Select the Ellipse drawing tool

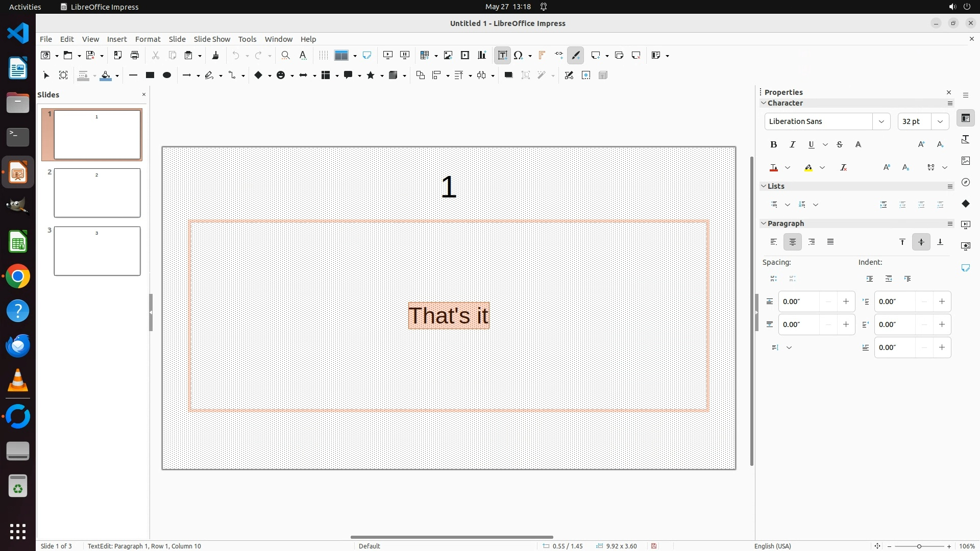(x=167, y=76)
